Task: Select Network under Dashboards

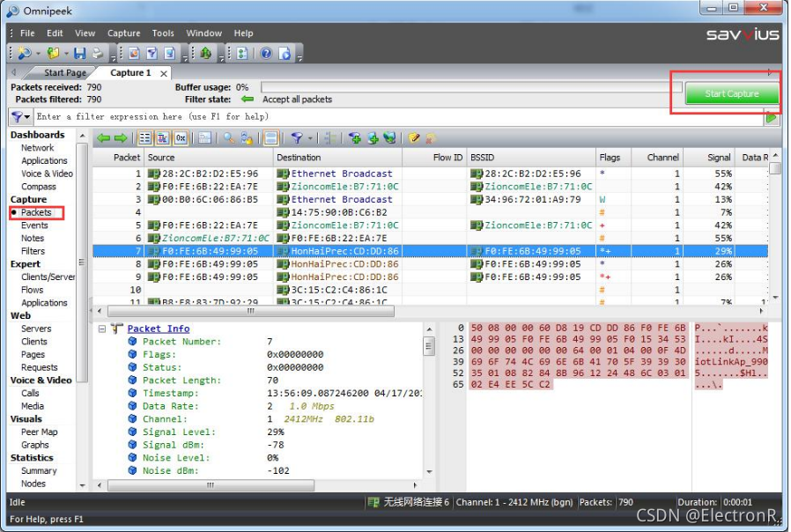Action: click(37, 148)
